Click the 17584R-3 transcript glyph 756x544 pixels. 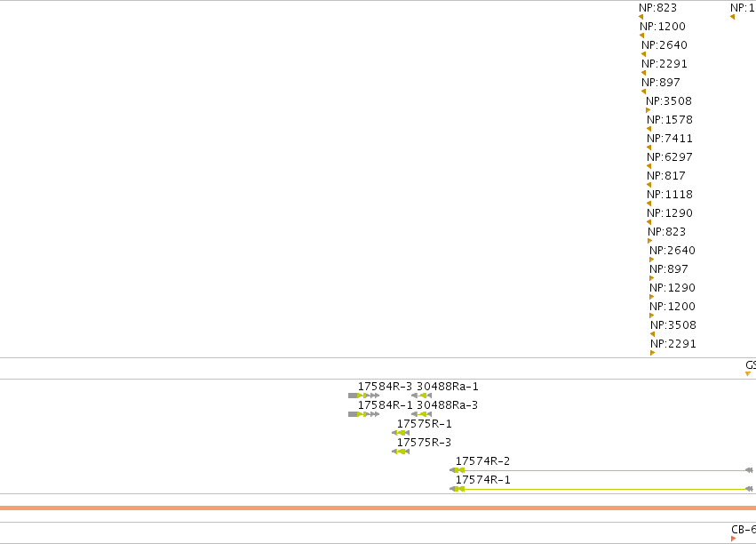click(x=363, y=396)
